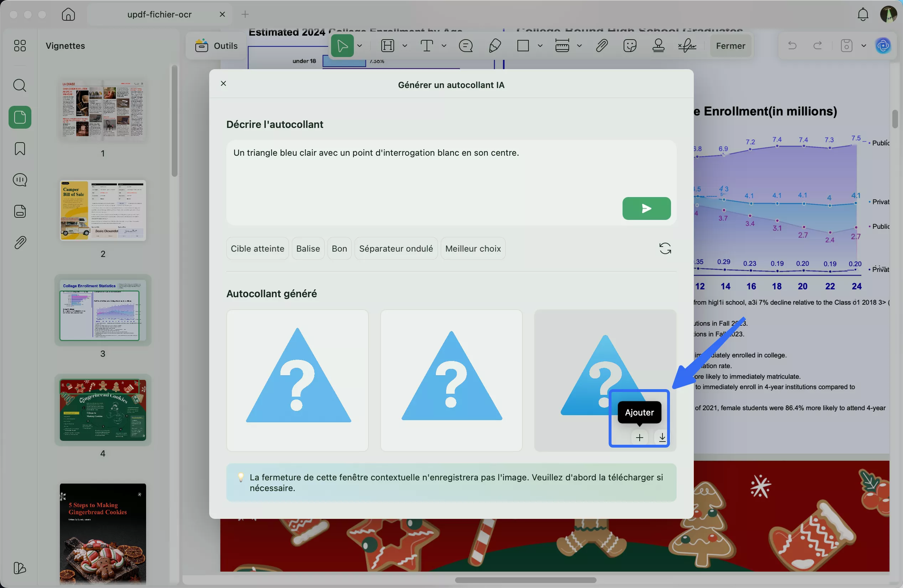Open the comment note tool
The width and height of the screenshot is (903, 588).
tap(465, 46)
